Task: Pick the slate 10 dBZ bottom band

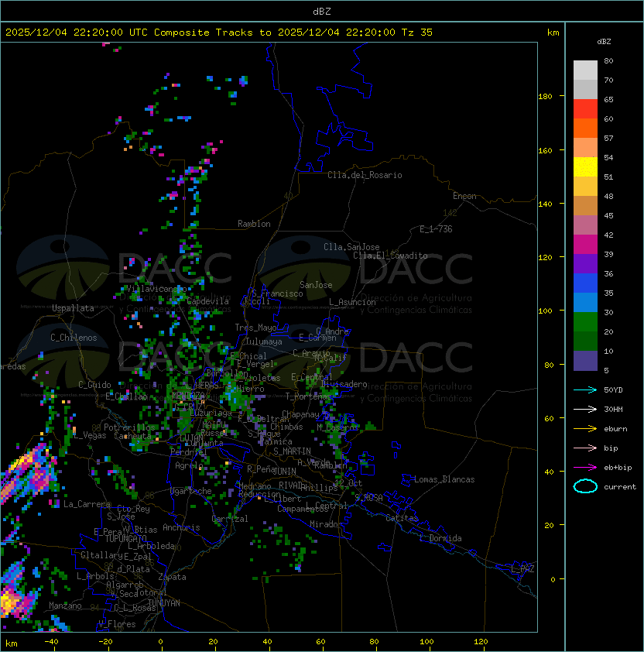Action: click(x=585, y=361)
